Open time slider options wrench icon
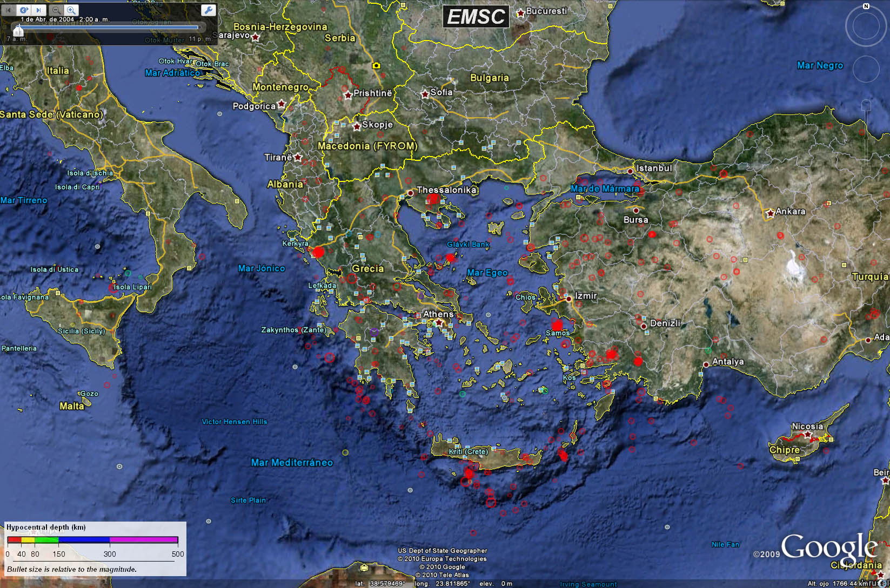 point(208,10)
